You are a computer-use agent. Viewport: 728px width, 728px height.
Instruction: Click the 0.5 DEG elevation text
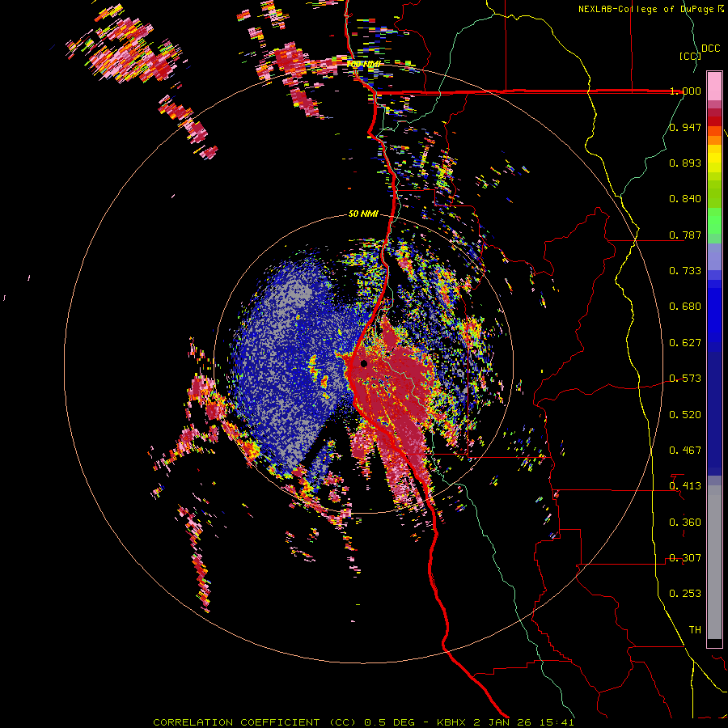[388, 722]
